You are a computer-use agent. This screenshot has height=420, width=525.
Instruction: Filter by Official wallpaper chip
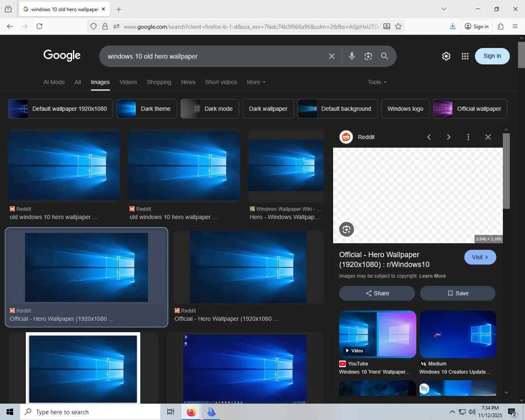click(x=470, y=109)
